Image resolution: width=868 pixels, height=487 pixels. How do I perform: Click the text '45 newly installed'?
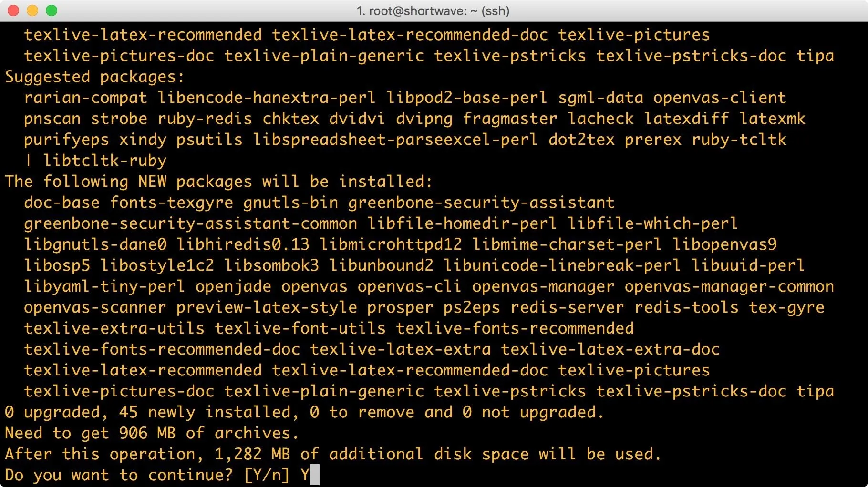coord(205,412)
